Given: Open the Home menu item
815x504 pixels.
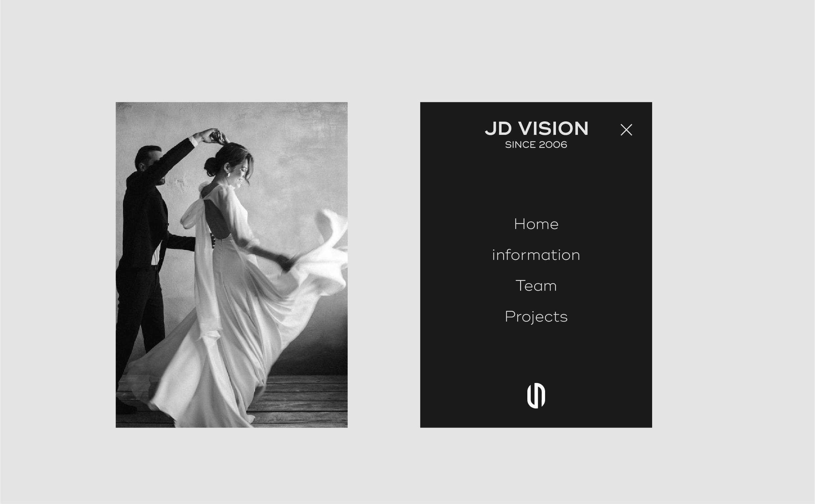Looking at the screenshot, I should tap(536, 224).
